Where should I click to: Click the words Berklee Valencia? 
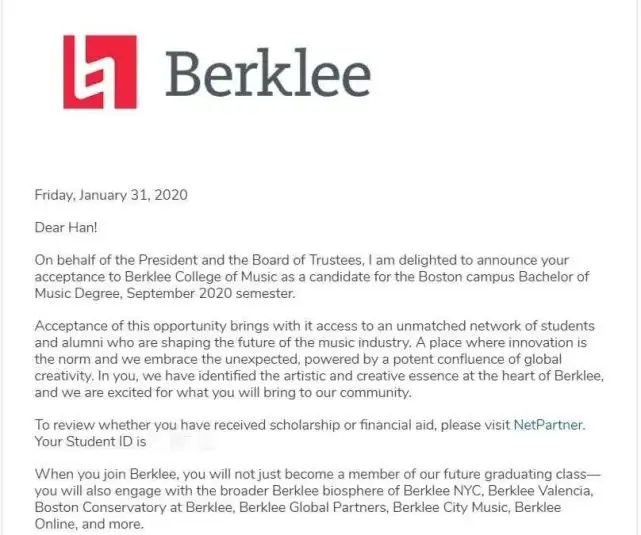[x=540, y=490]
